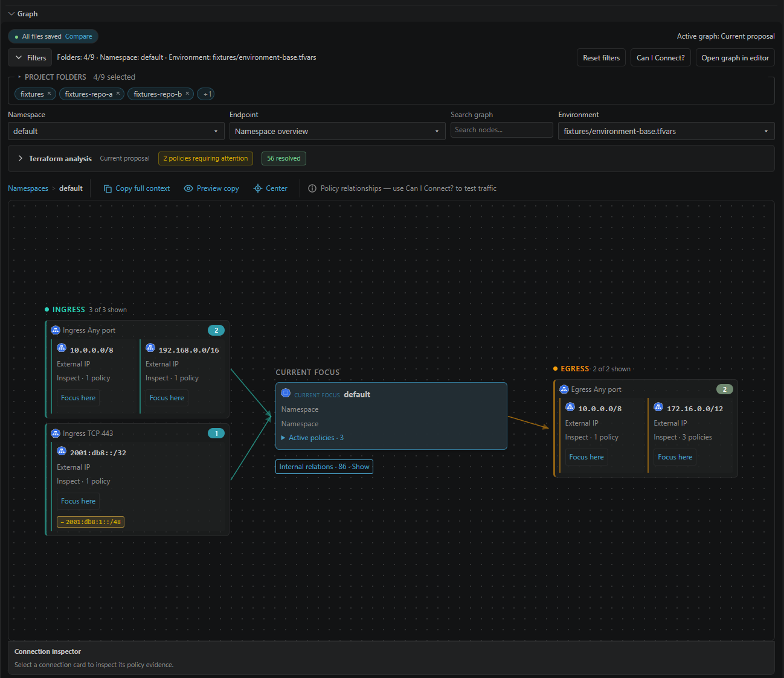The image size is (784, 678).
Task: Expand the Terraform analysis section
Action: coord(21,158)
